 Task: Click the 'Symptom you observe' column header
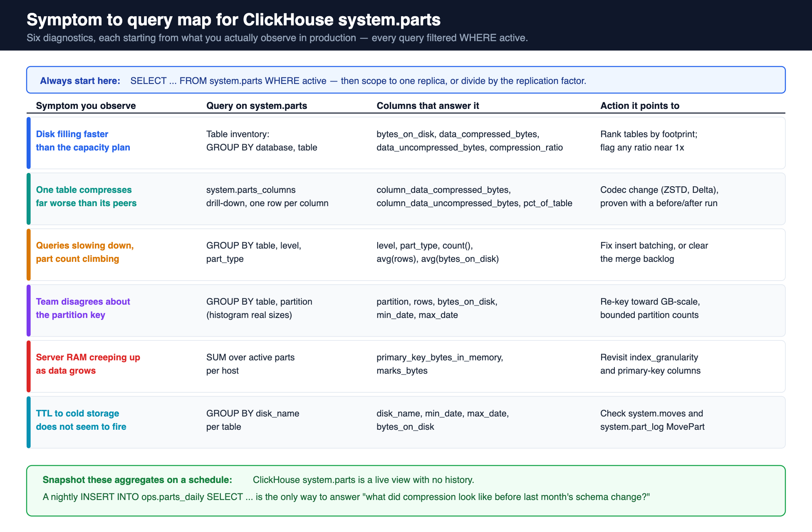pos(86,106)
